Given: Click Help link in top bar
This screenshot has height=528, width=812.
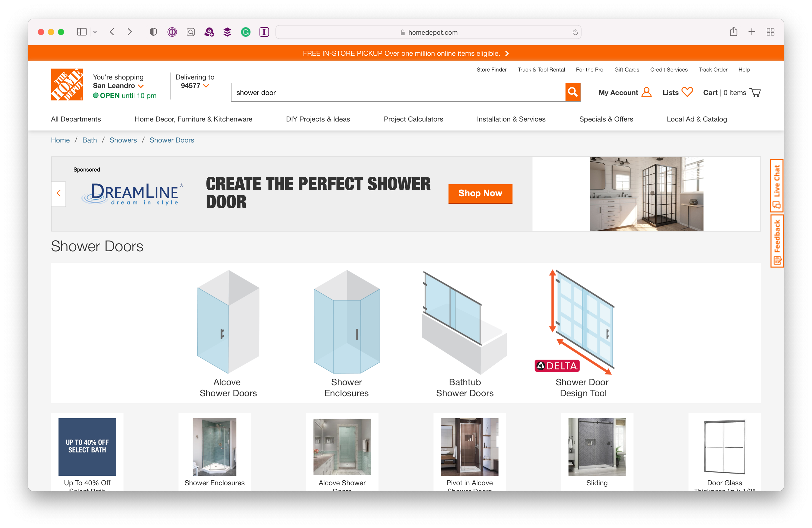Looking at the screenshot, I should coord(744,69).
